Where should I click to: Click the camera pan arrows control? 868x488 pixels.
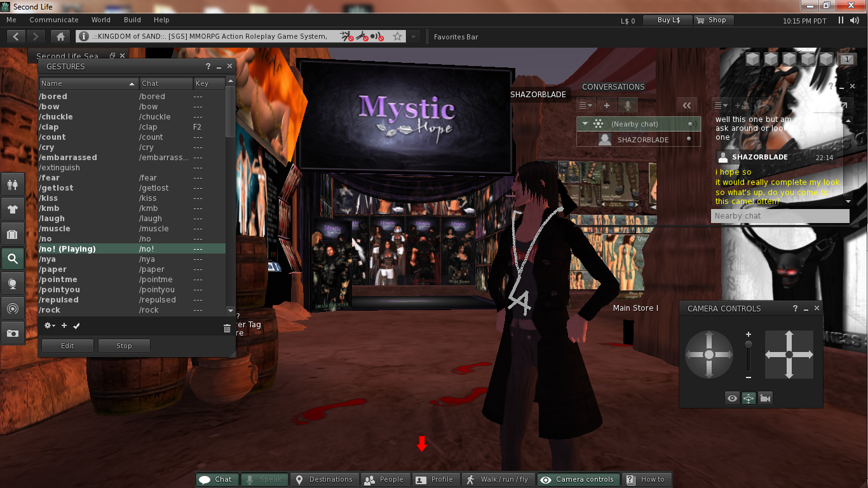tap(789, 355)
